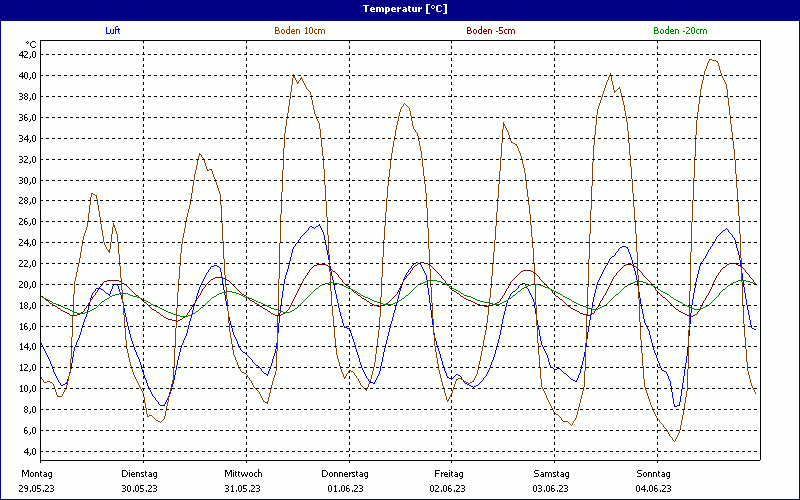800x500 pixels.
Task: Select the "Sonntag" day label
Action: [x=654, y=473]
